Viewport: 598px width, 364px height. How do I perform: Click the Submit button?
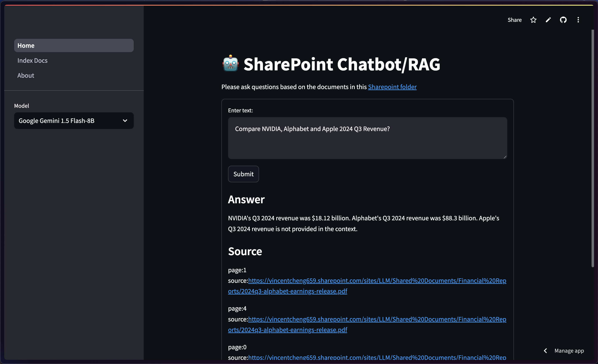243,174
